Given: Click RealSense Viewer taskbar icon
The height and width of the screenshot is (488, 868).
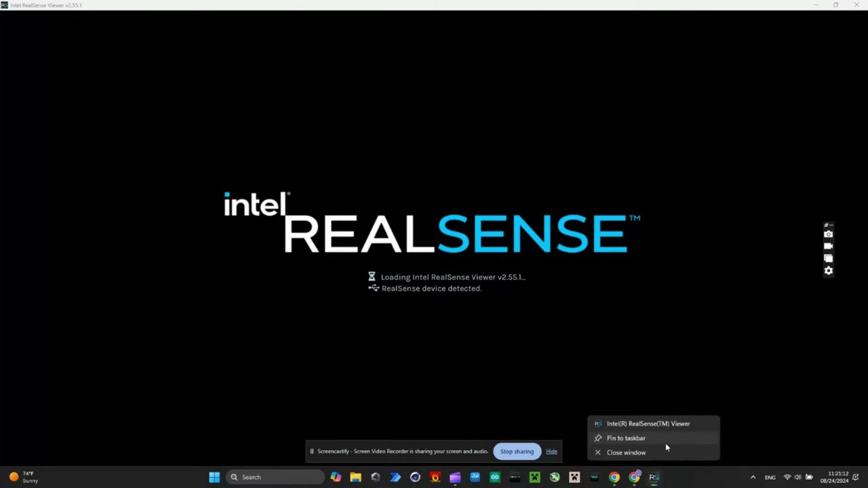Looking at the screenshot, I should [654, 477].
